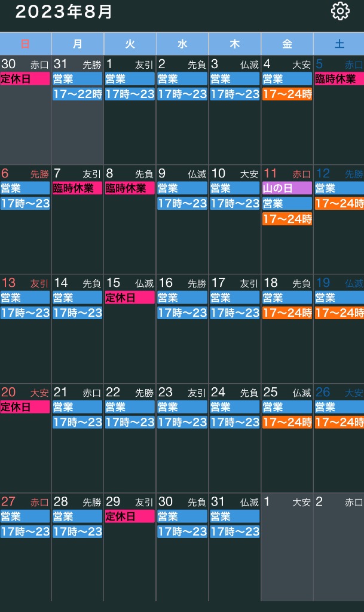Image resolution: width=364 pixels, height=612 pixels.
Task: Open the 定休日 event on July 30
Action: (x=25, y=79)
